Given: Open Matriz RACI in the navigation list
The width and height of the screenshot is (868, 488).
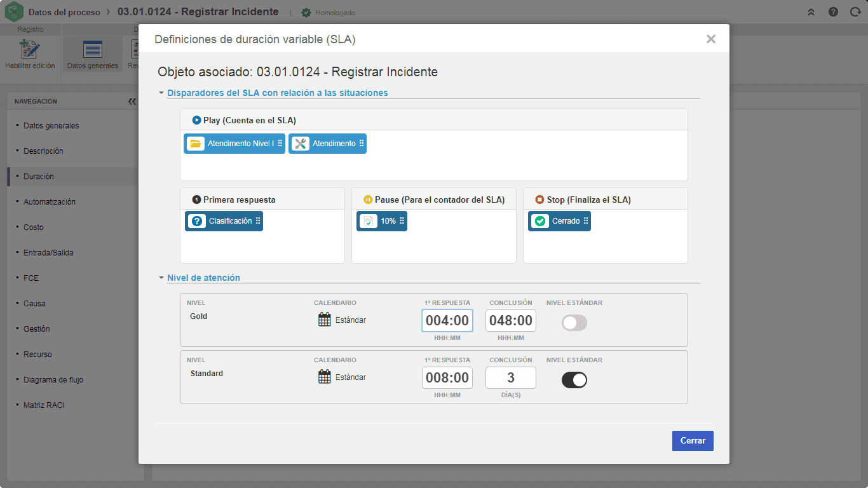Looking at the screenshot, I should (44, 405).
